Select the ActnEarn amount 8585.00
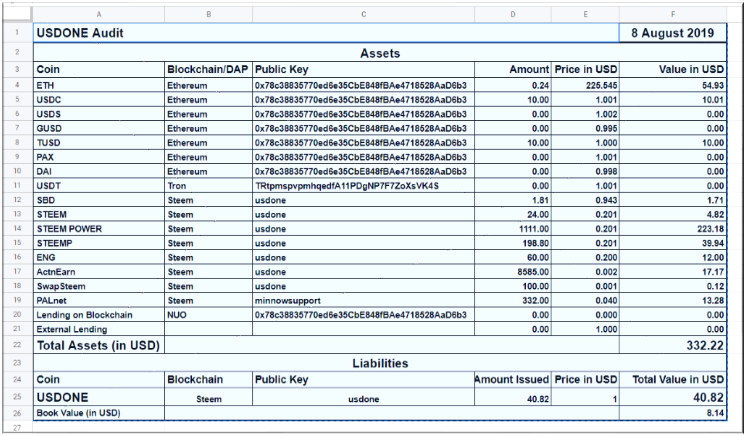 (x=513, y=272)
